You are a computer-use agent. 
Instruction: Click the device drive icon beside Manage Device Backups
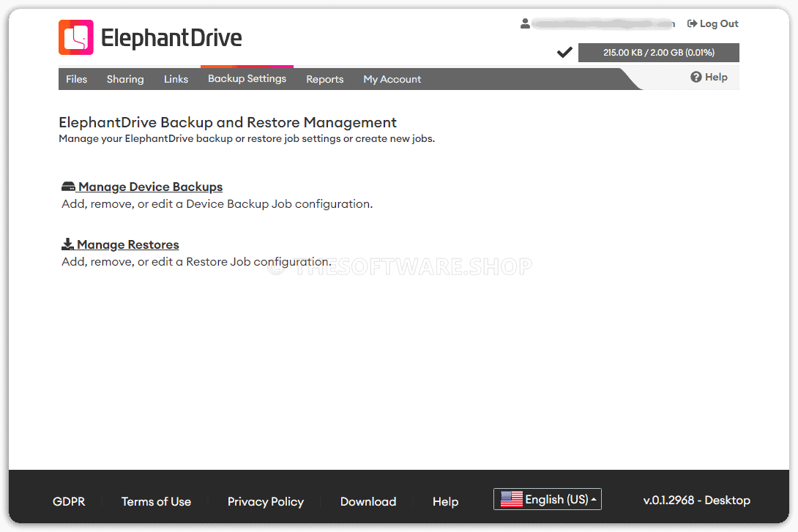(68, 187)
